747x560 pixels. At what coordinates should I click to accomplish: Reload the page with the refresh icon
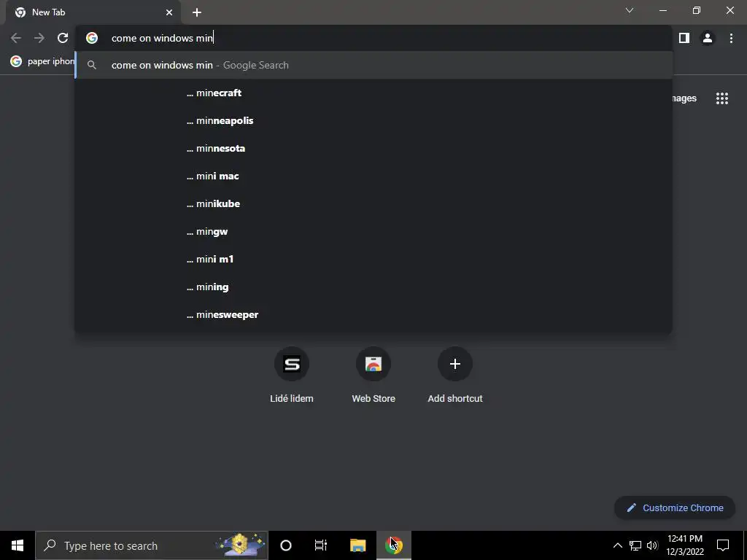[63, 38]
